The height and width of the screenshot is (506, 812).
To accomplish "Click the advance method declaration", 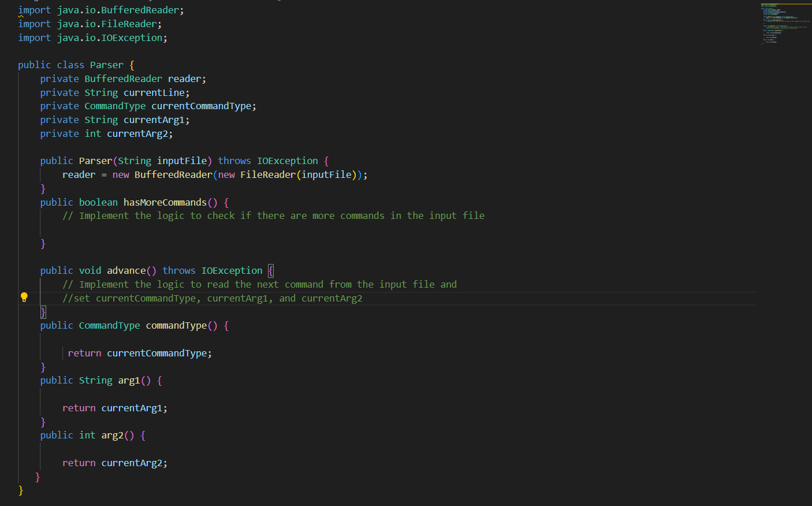I will point(126,270).
